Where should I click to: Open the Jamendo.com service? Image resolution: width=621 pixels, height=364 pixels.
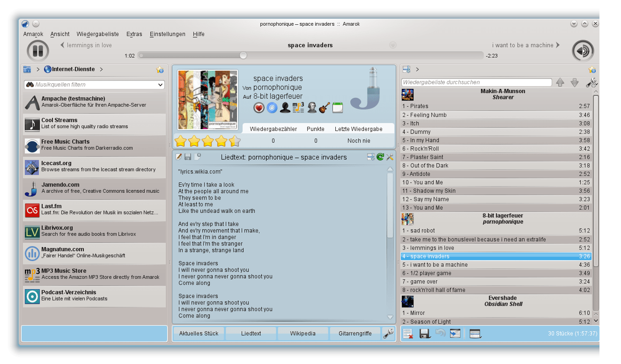tap(95, 189)
